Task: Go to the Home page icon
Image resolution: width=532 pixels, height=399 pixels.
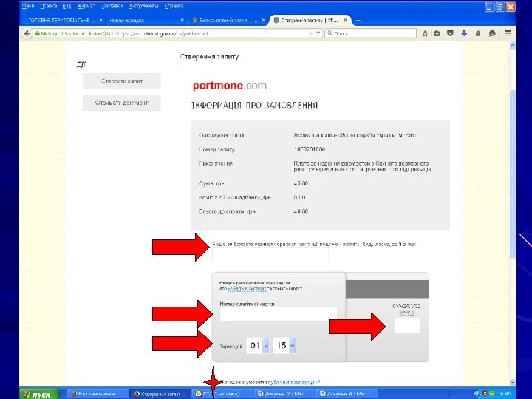Action: (478, 33)
